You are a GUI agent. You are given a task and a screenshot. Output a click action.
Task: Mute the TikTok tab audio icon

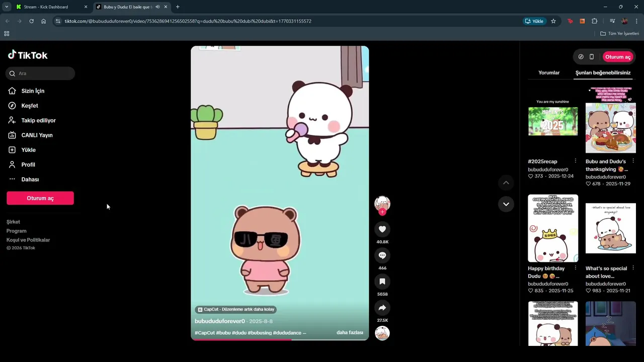pyautogui.click(x=157, y=7)
